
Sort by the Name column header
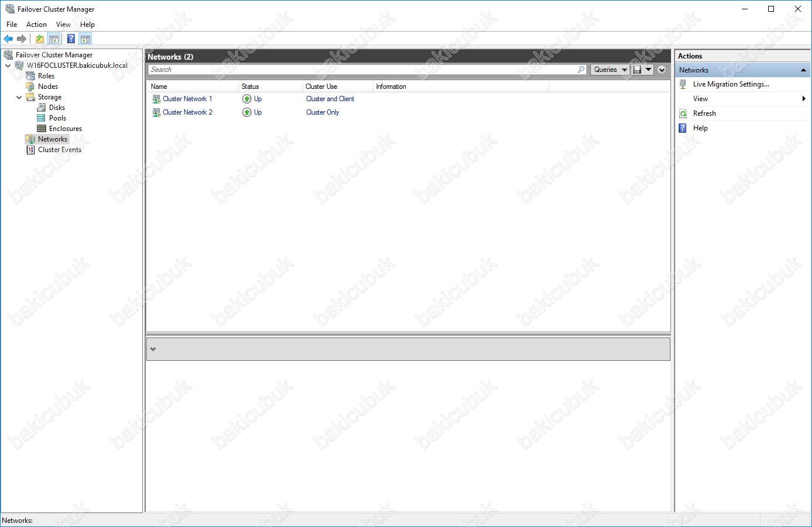[x=192, y=87]
